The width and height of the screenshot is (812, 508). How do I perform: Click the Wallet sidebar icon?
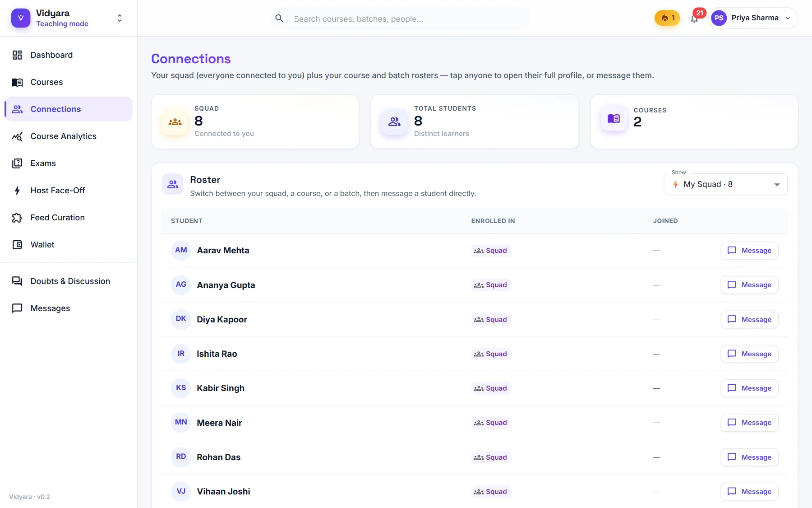(17, 245)
